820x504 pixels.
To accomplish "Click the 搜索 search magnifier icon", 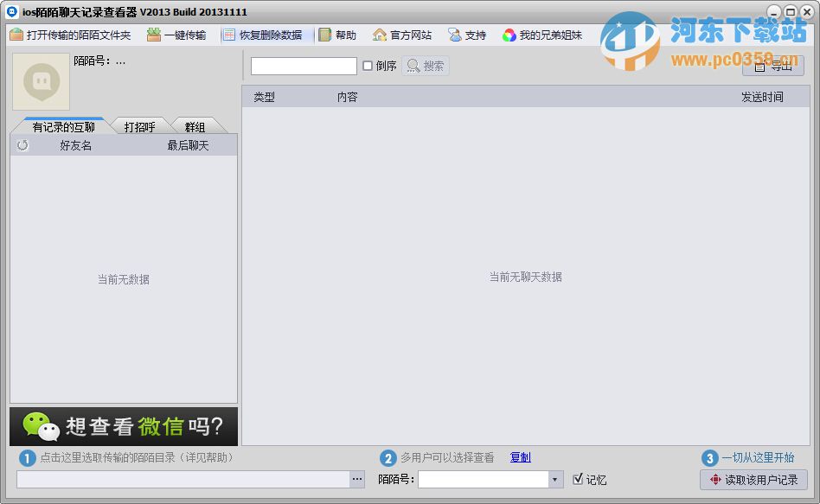I will (x=426, y=65).
